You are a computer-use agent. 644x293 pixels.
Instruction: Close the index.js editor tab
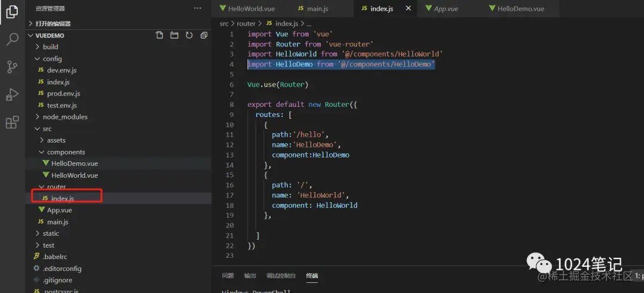(408, 8)
